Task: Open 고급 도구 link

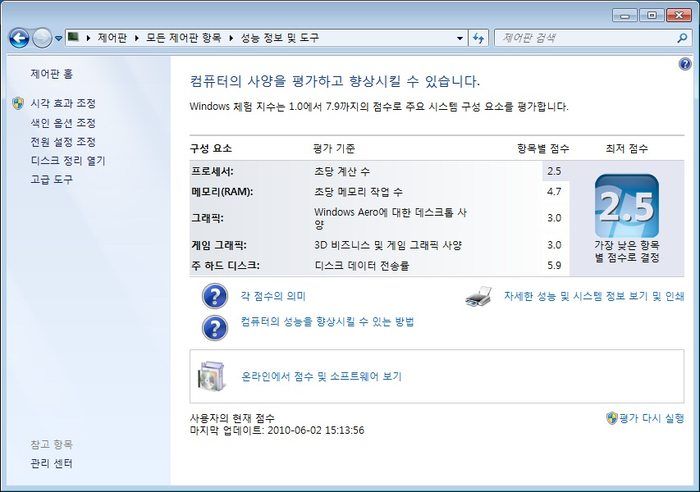Action: coord(51,179)
